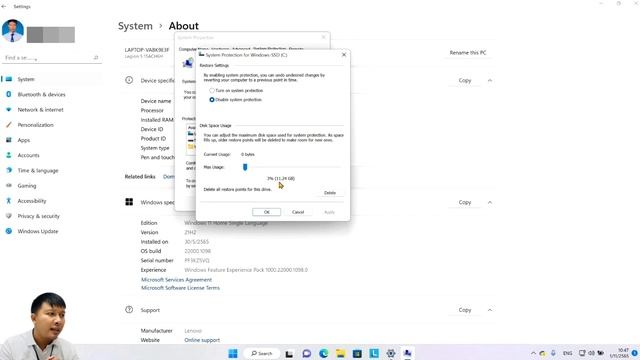
Task: Collapse the Support section
Action: [x=490, y=310]
